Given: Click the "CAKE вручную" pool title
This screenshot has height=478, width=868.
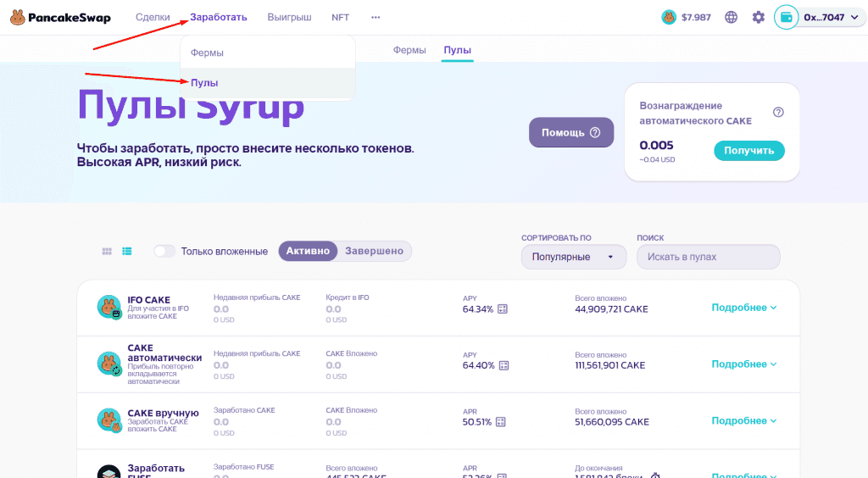Looking at the screenshot, I should click(163, 413).
